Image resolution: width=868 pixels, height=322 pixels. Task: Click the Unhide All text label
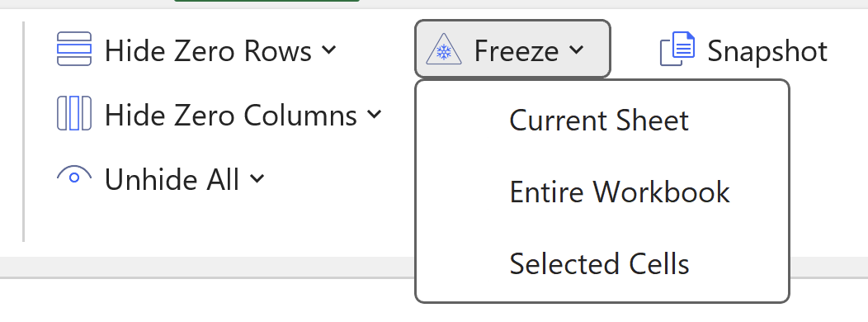pos(172,179)
